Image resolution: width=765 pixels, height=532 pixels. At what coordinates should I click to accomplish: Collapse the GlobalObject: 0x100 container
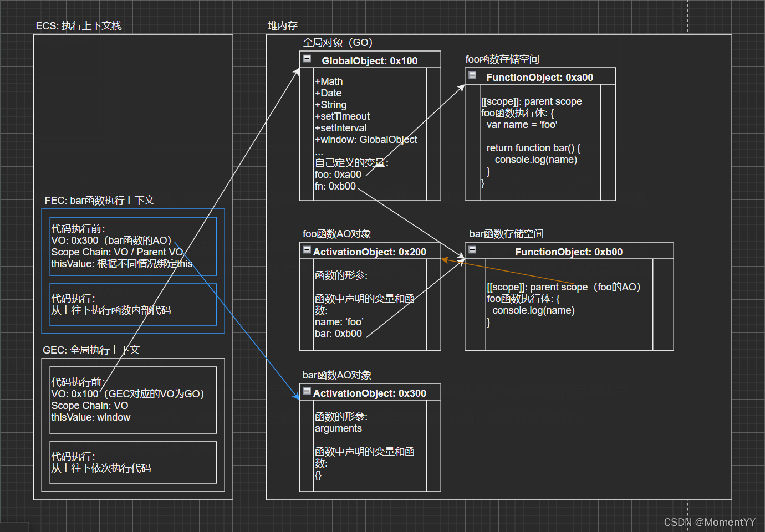[x=307, y=58]
